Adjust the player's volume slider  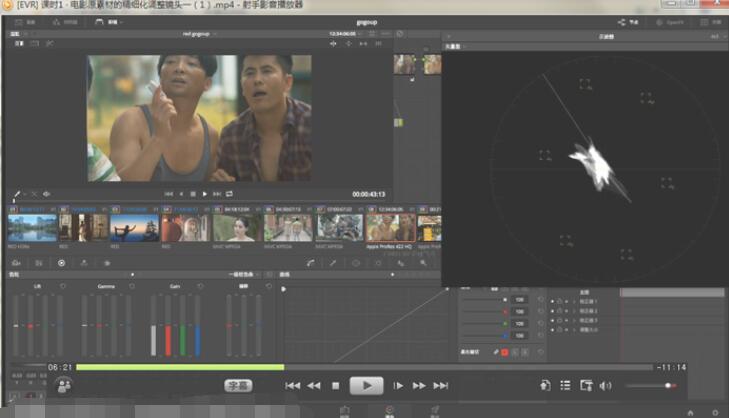[650, 385]
